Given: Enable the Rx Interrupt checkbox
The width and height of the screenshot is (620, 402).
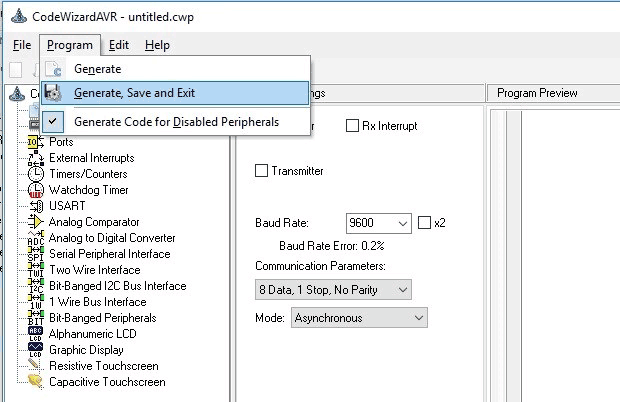Looking at the screenshot, I should click(352, 126).
